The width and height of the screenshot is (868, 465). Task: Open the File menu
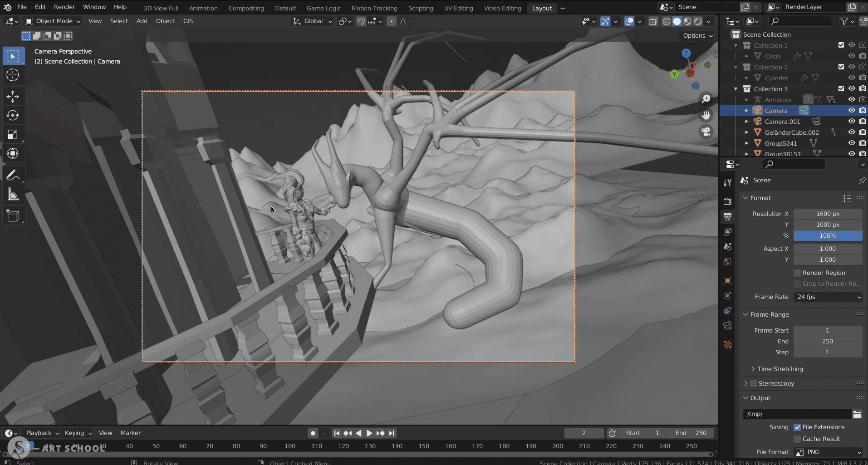tap(22, 7)
